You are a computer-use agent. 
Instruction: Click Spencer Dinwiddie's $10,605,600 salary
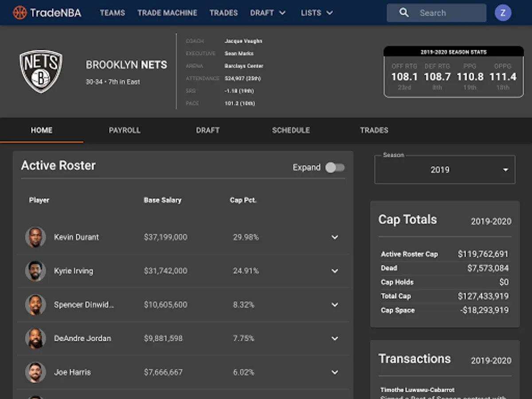[165, 305]
